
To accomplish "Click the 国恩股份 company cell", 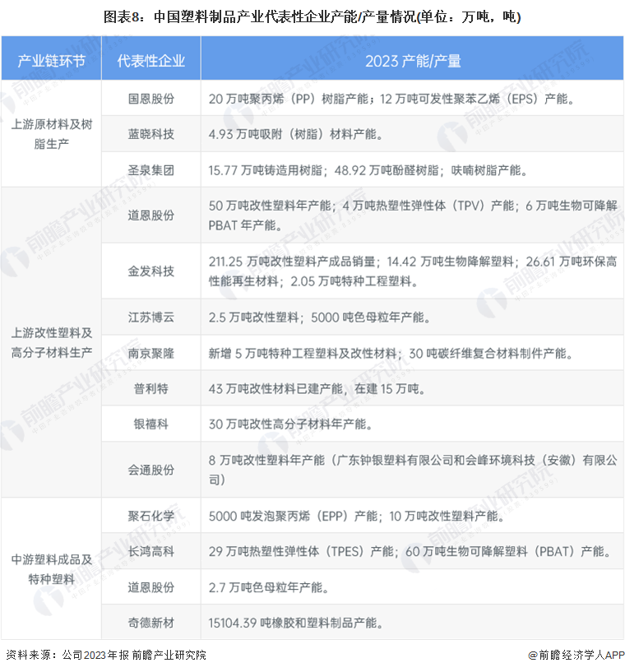I will point(150,98).
